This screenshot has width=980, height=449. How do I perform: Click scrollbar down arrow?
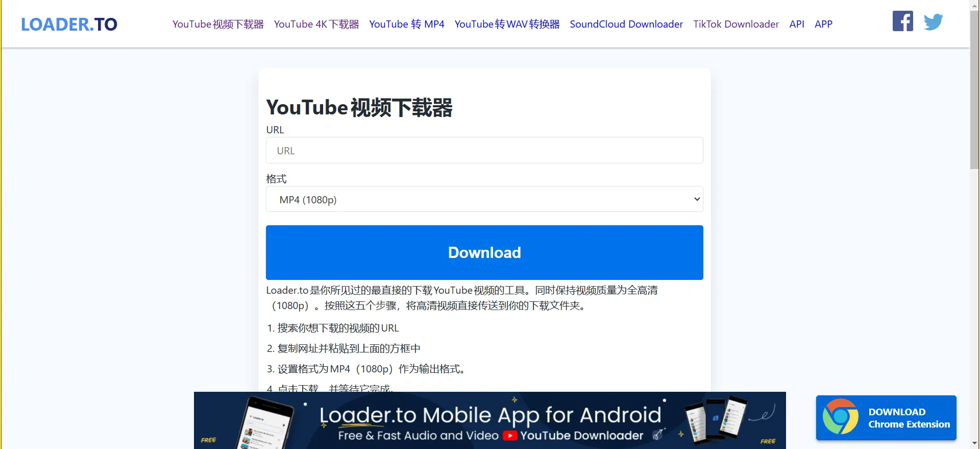pyautogui.click(x=975, y=443)
